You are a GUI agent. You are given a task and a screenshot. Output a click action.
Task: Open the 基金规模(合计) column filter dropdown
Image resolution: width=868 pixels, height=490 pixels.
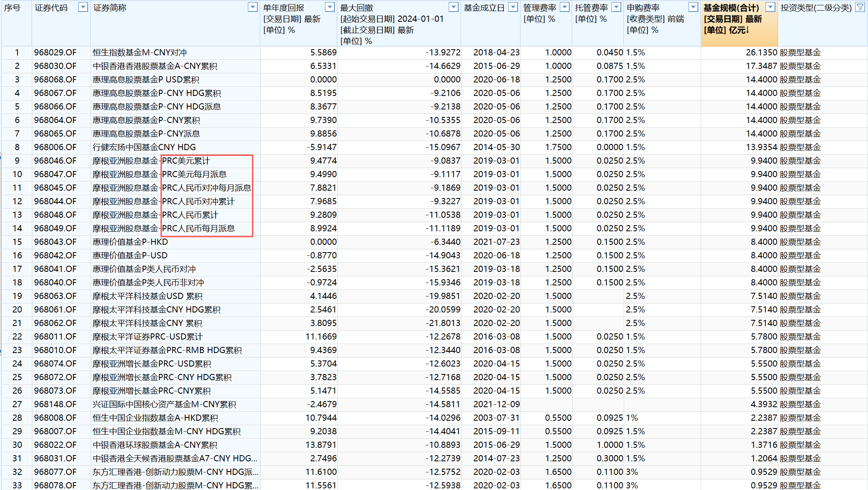coord(771,7)
